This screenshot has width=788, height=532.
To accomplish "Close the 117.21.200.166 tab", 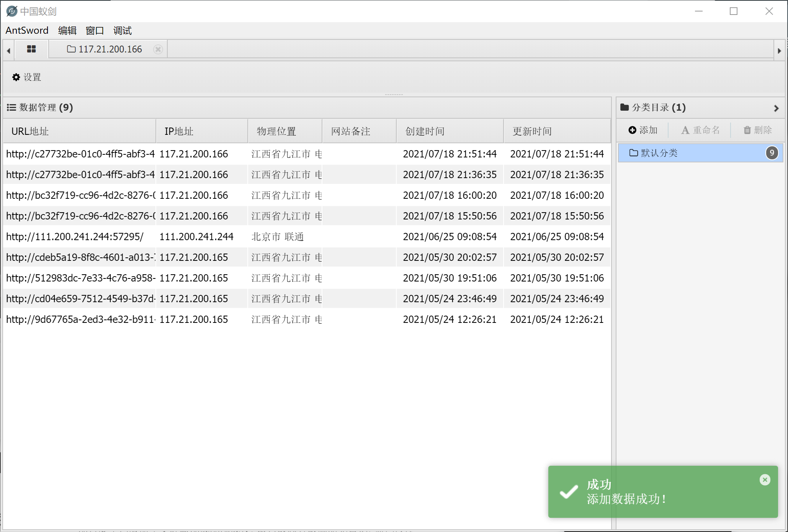I will pyautogui.click(x=158, y=49).
